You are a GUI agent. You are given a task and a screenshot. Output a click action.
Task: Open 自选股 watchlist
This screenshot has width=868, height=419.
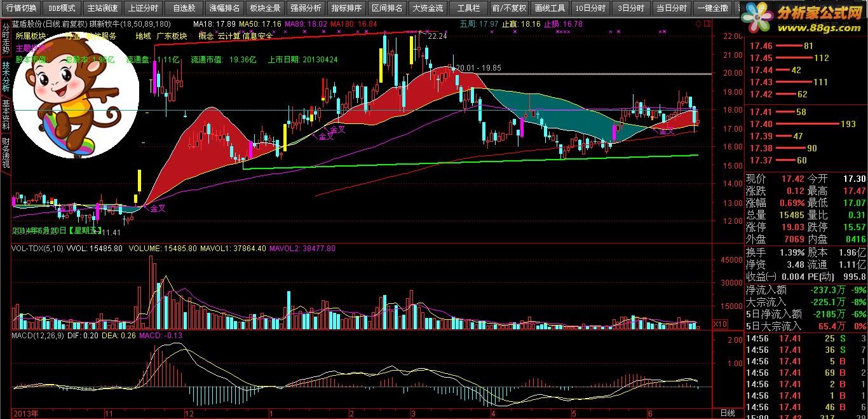184,8
